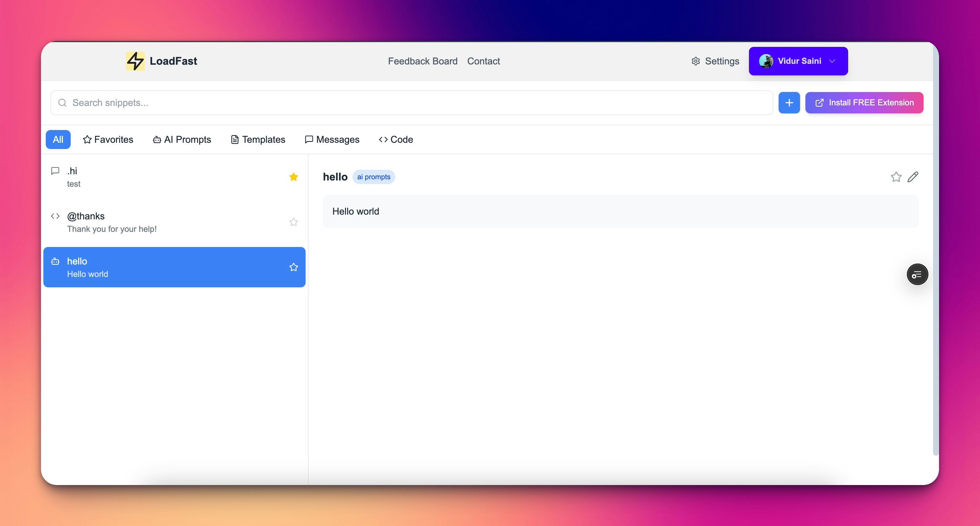Click the external link icon on Install button
The height and width of the screenshot is (526, 980).
point(819,103)
